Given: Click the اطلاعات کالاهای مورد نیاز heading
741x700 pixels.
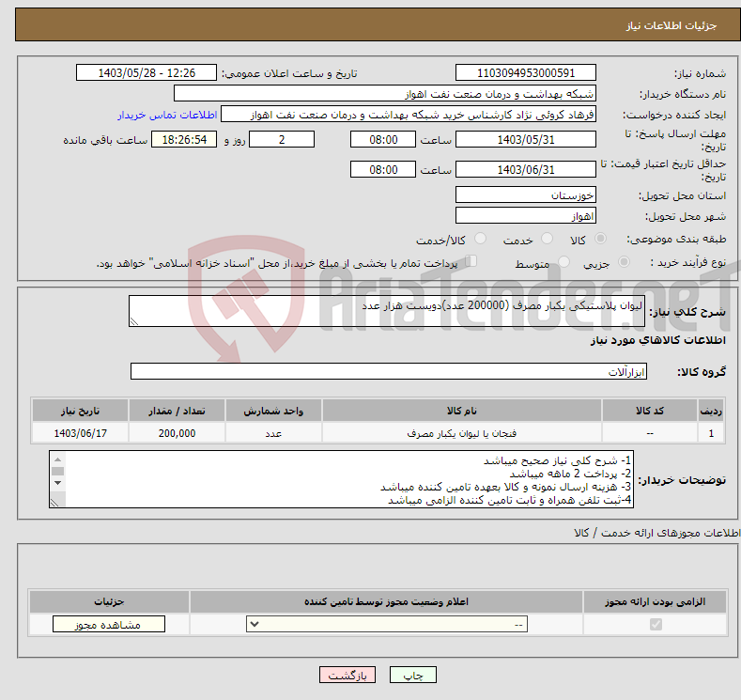Looking at the screenshot, I should [657, 340].
